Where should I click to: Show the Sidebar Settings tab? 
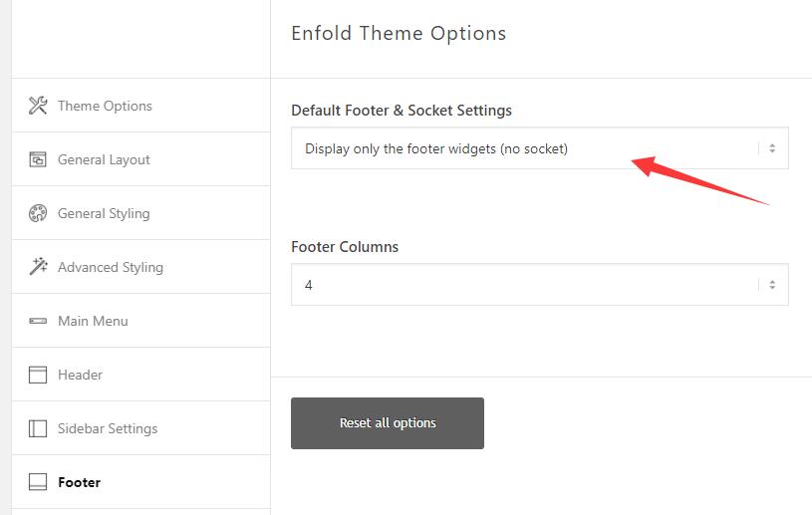(108, 428)
